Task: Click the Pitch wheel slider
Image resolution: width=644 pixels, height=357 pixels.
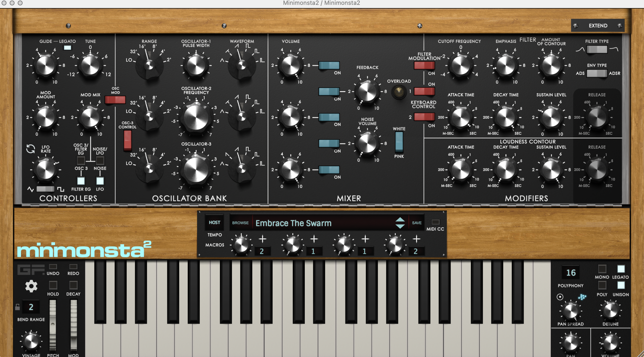Action: point(53,325)
